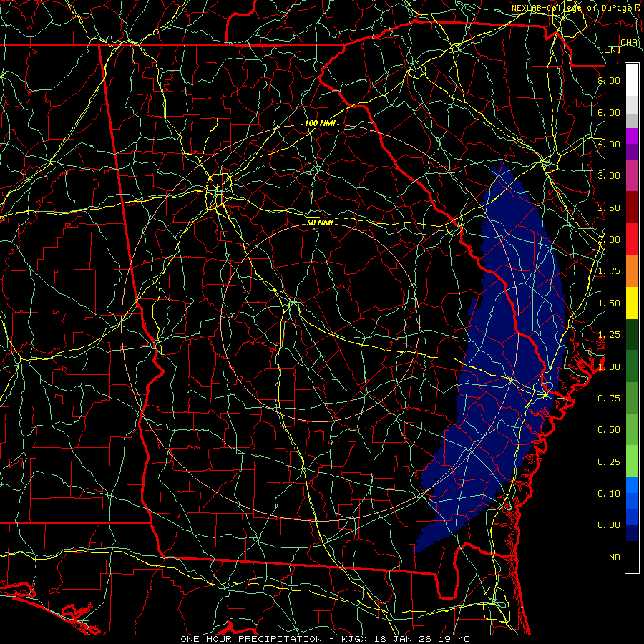Click the 0.00 legend value
Screen dimensions: 644x644
(609, 525)
